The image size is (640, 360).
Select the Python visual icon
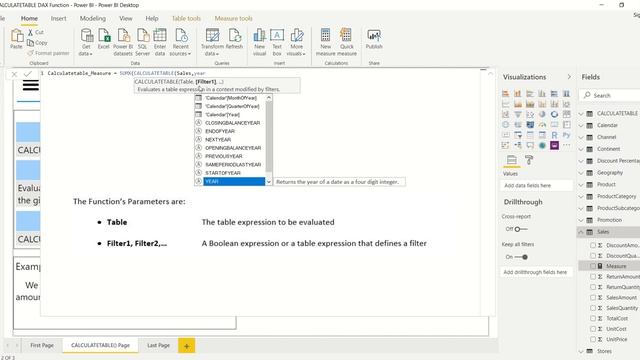[x=567, y=135]
